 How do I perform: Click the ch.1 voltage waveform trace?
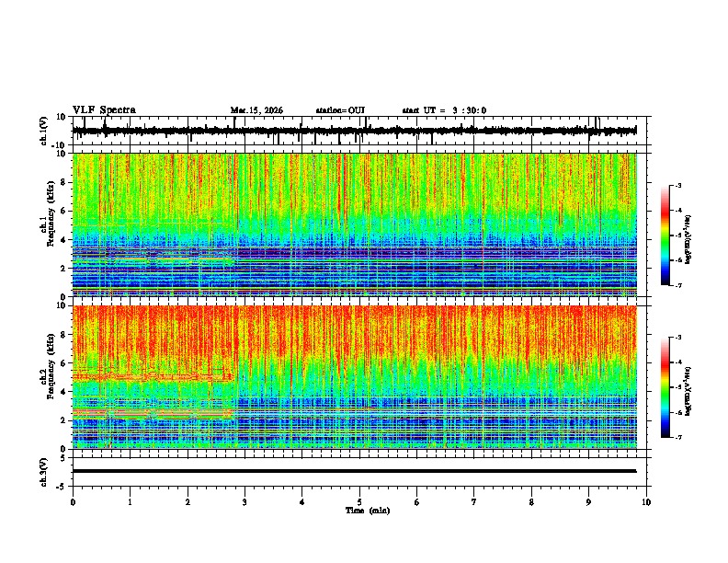[354, 131]
